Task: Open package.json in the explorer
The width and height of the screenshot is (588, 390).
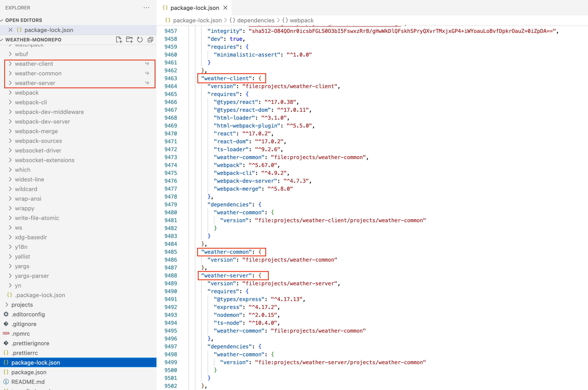Action: coord(29,372)
